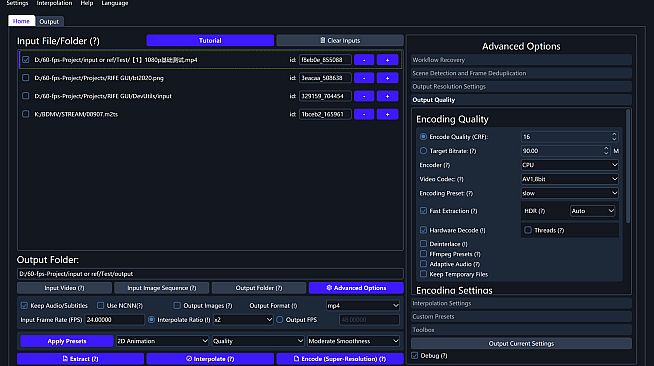Open the Settings menu
The width and height of the screenshot is (654, 366).
point(18,3)
